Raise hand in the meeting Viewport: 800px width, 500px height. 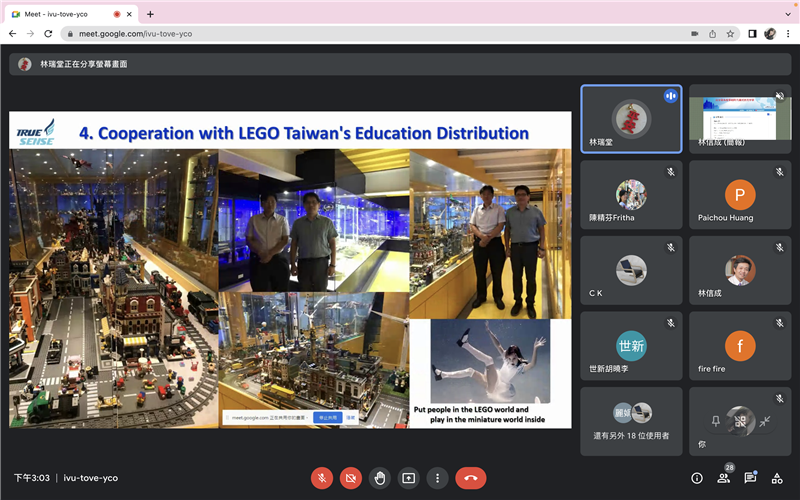pyautogui.click(x=380, y=478)
